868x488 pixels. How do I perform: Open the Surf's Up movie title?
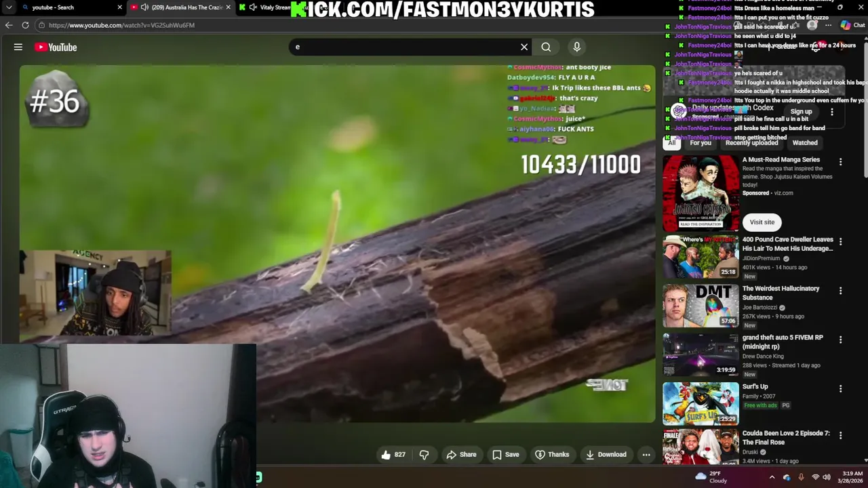tap(755, 386)
